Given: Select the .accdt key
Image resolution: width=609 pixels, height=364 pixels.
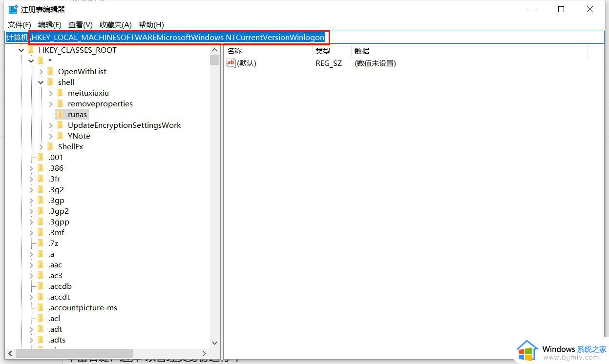Looking at the screenshot, I should coord(59,297).
